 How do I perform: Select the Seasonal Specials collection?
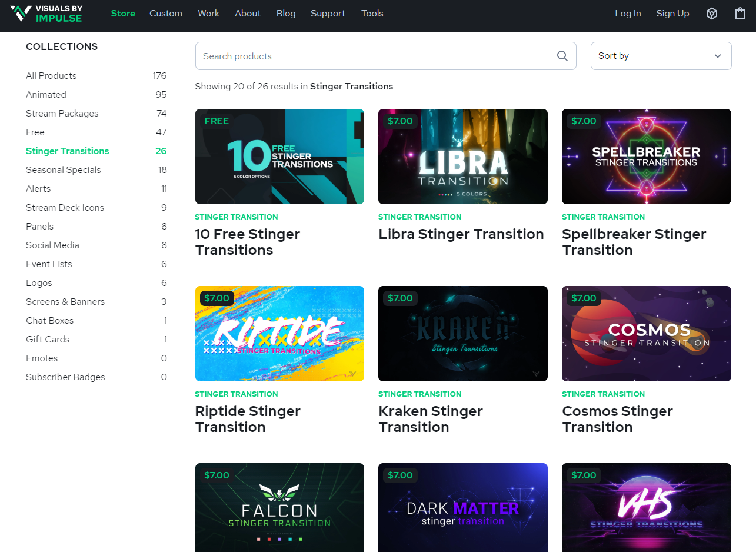[x=63, y=169]
